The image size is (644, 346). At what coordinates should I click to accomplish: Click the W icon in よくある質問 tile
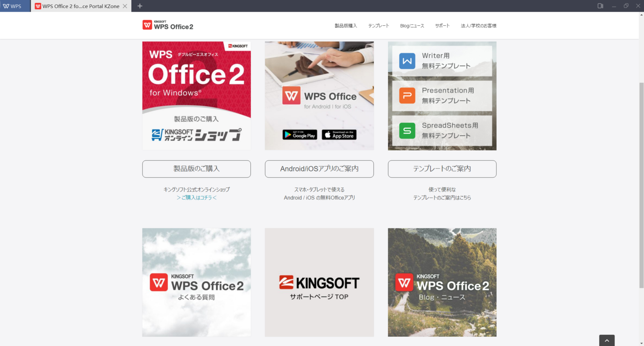(x=159, y=282)
